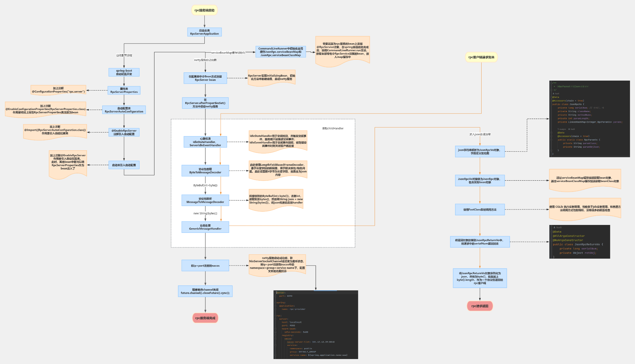Select the @EnableRpcServer annotation box
This screenshot has height=364, width=635.
pyautogui.click(x=124, y=132)
